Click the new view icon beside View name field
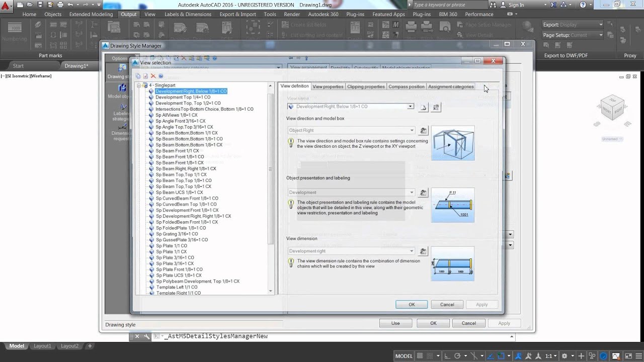The width and height of the screenshot is (644, 362). (x=424, y=107)
